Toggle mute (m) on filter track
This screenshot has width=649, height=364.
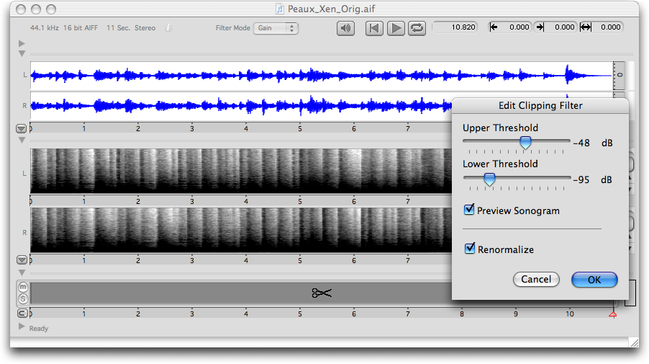pos(23,287)
